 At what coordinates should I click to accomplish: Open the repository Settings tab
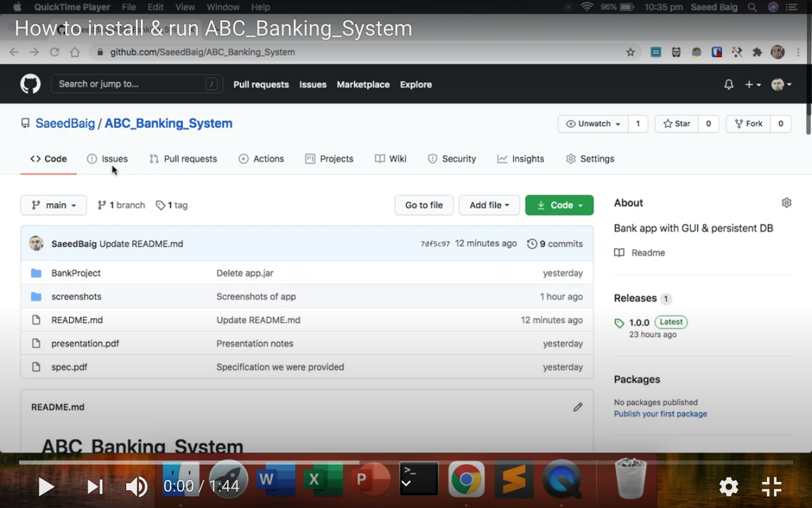(x=590, y=159)
